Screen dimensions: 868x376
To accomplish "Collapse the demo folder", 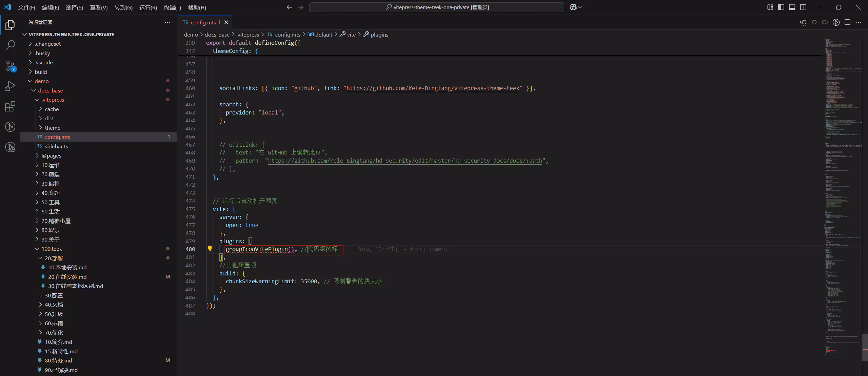I will click(99, 81).
